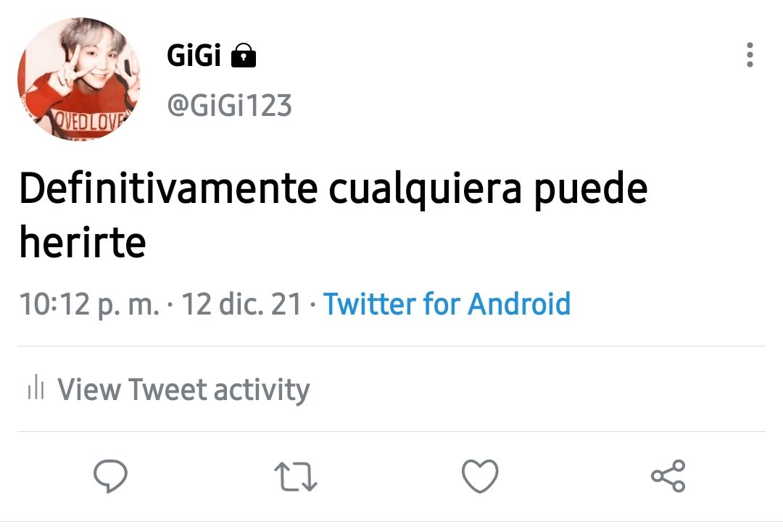Viewport: 783px width, 532px height.
Task: Open View Tweet activity
Action: pos(169,388)
